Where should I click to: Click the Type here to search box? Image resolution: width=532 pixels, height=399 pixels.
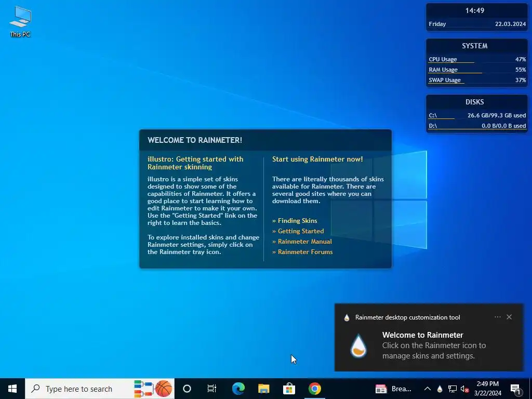click(100, 389)
